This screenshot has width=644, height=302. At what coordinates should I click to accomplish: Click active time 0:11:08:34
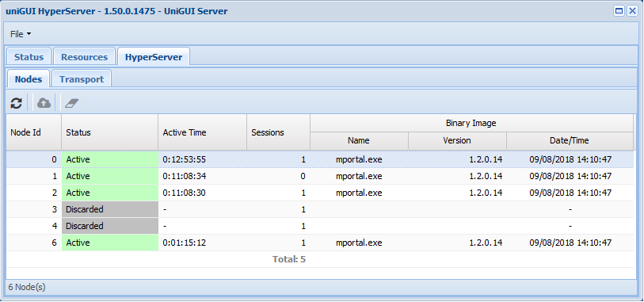[x=185, y=176]
